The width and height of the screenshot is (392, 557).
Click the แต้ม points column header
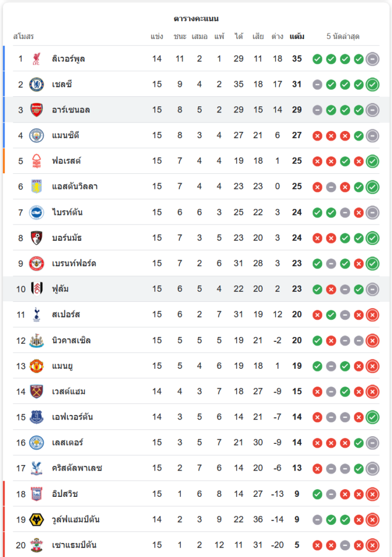click(297, 37)
